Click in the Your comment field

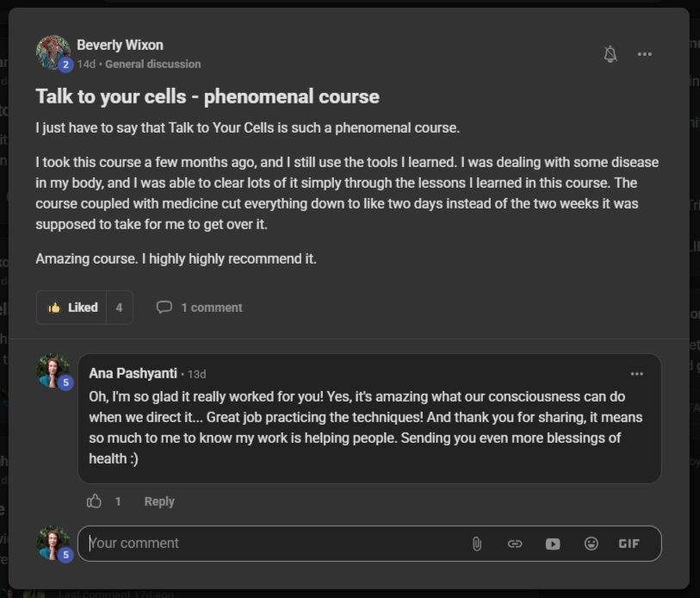coord(267,544)
